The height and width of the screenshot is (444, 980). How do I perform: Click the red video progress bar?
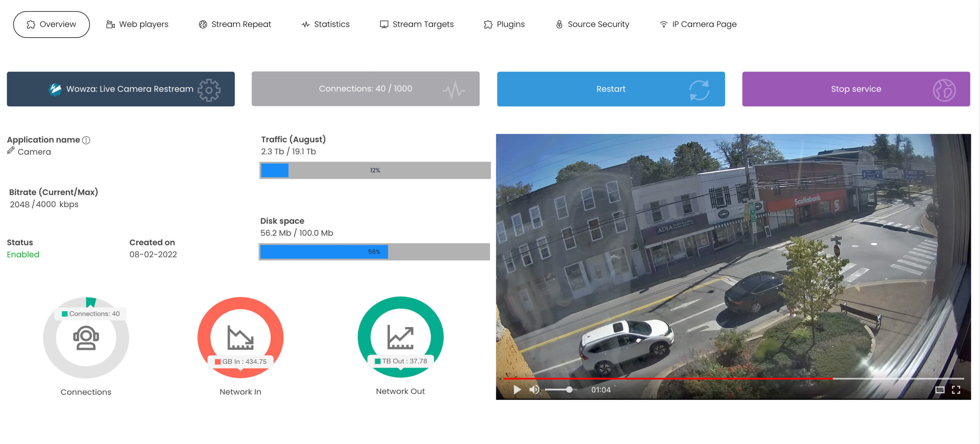(x=668, y=378)
